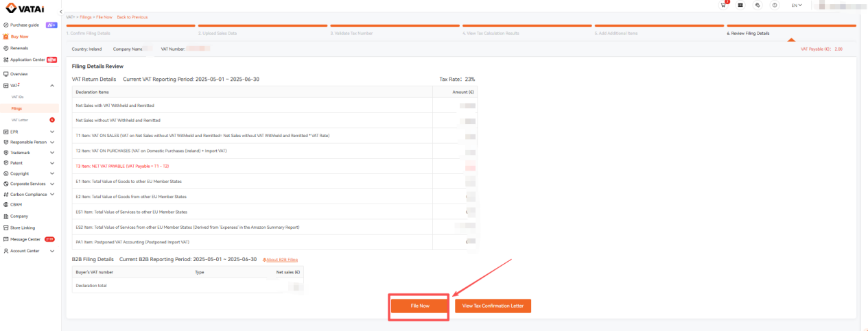Viewport: 868px width, 331px height.
Task: Open the EN language dropdown
Action: (x=797, y=5)
